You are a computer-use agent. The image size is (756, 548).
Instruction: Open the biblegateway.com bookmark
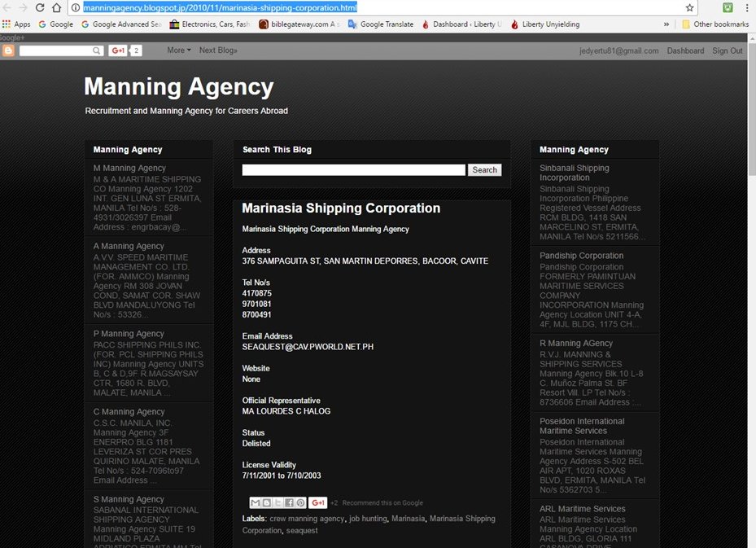[x=299, y=24]
